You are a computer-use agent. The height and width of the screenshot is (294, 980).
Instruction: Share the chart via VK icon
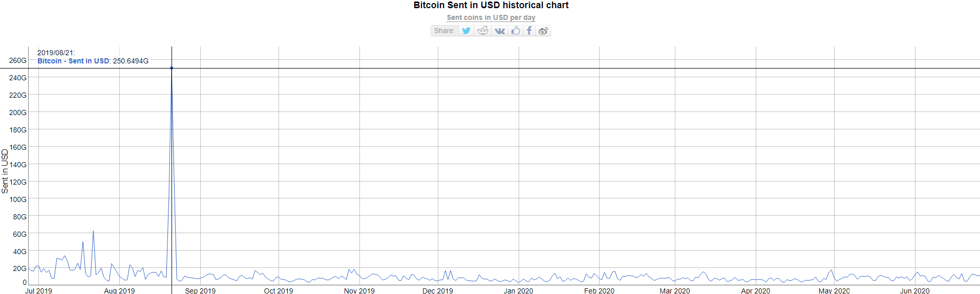coord(500,31)
